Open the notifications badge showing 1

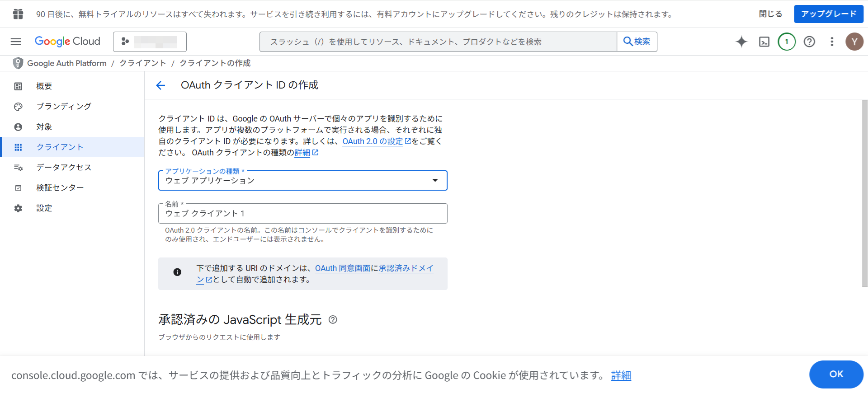pos(787,42)
